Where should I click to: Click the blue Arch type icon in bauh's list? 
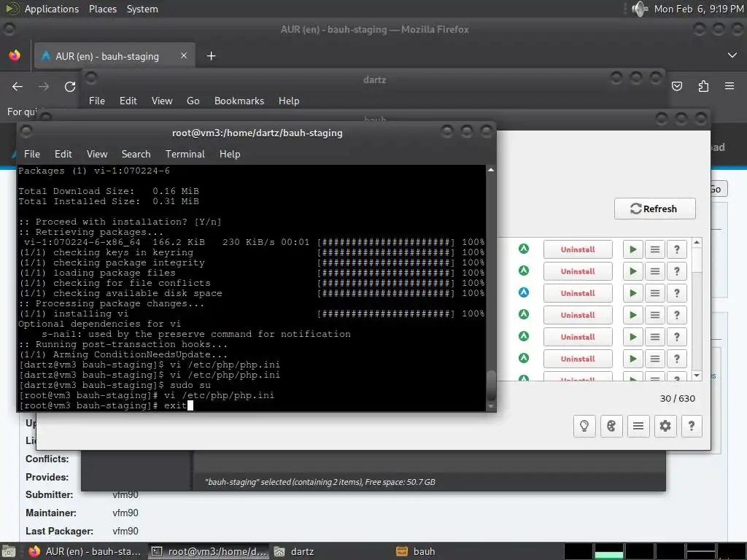point(524,292)
